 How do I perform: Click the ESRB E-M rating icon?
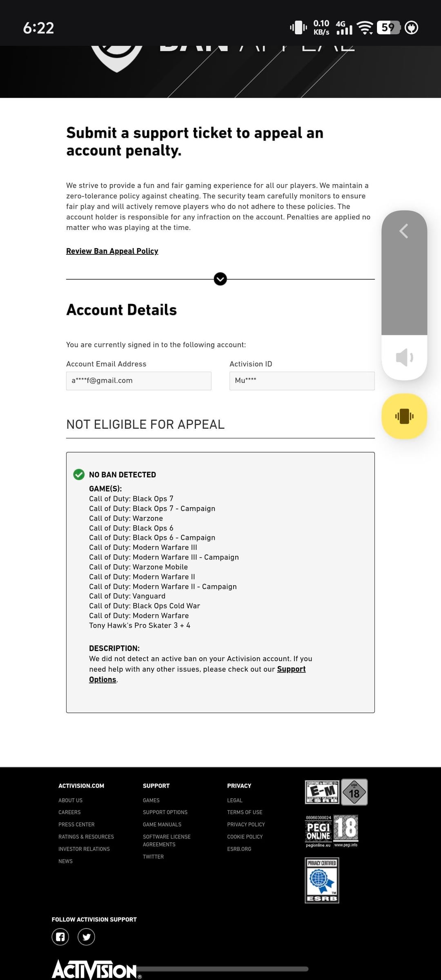pyautogui.click(x=322, y=792)
